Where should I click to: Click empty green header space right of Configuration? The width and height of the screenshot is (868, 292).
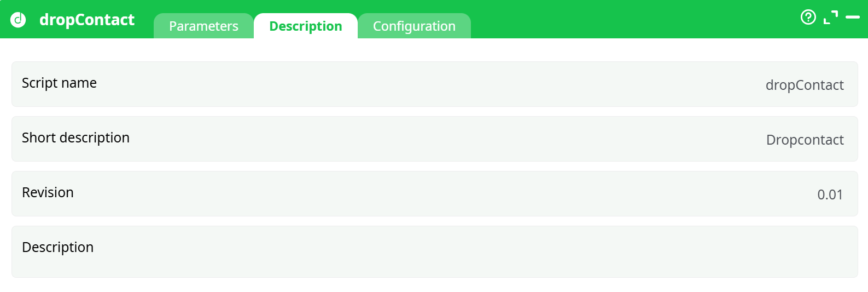pyautogui.click(x=629, y=19)
